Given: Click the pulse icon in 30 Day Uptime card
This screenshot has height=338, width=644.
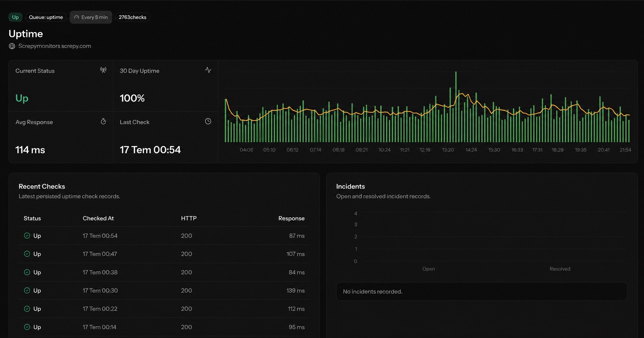Looking at the screenshot, I should coord(208,70).
